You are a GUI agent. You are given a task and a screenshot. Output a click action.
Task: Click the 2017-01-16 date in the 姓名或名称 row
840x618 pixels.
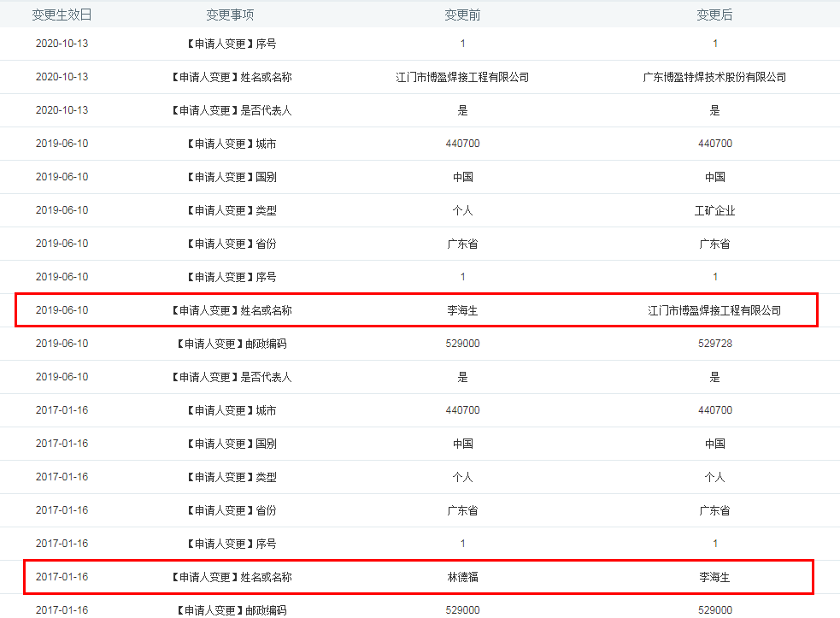[x=62, y=577]
